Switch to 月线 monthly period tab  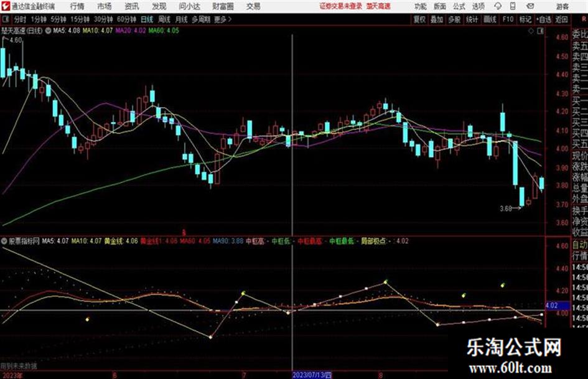coord(182,19)
